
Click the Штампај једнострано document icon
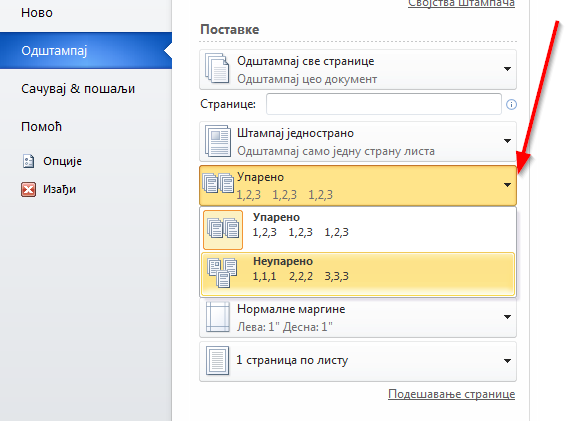(x=218, y=141)
